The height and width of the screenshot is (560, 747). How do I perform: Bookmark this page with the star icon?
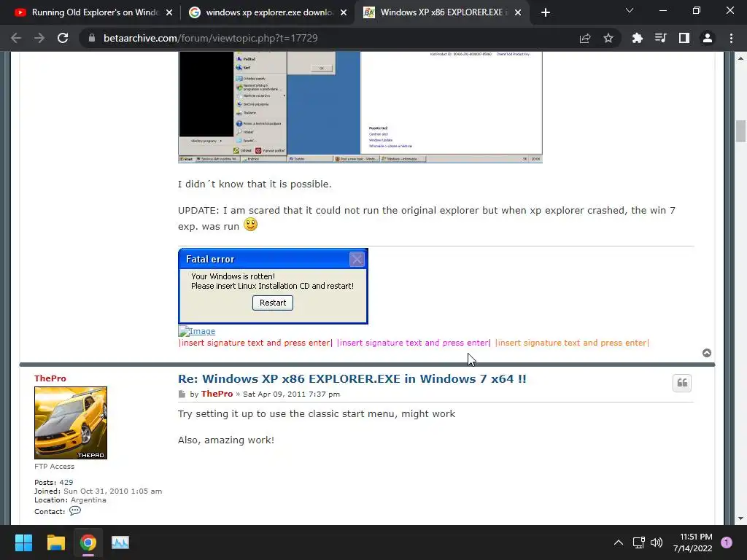pyautogui.click(x=608, y=38)
